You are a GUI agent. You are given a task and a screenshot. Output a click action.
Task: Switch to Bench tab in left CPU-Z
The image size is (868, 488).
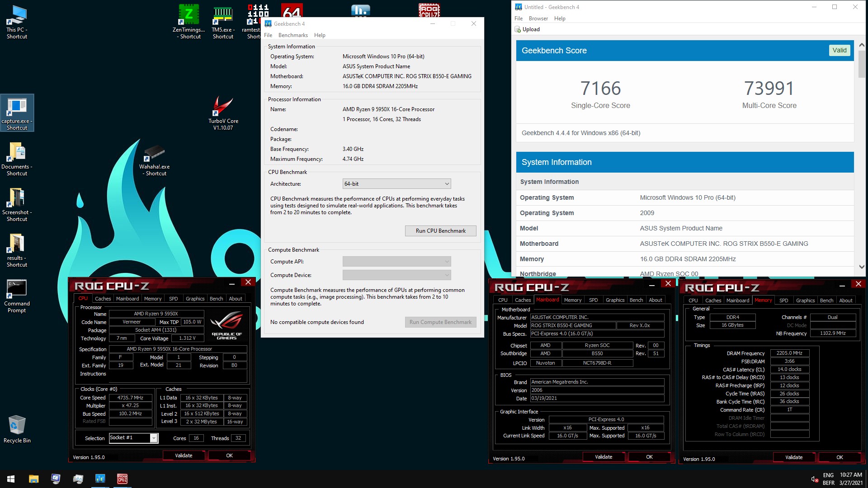[x=216, y=299]
